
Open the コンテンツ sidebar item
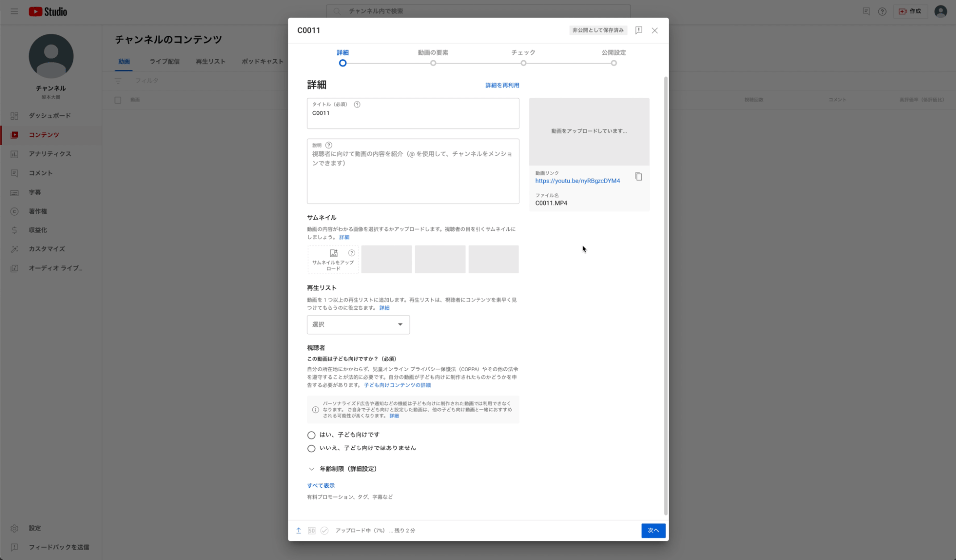click(44, 135)
